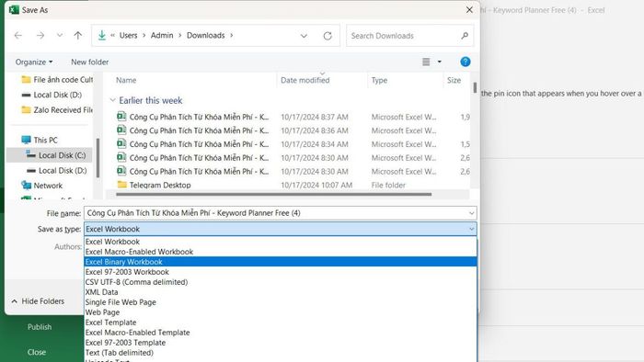Screen dimensions: 644x362
Task: Choose Excel Template type
Action: 281,322
